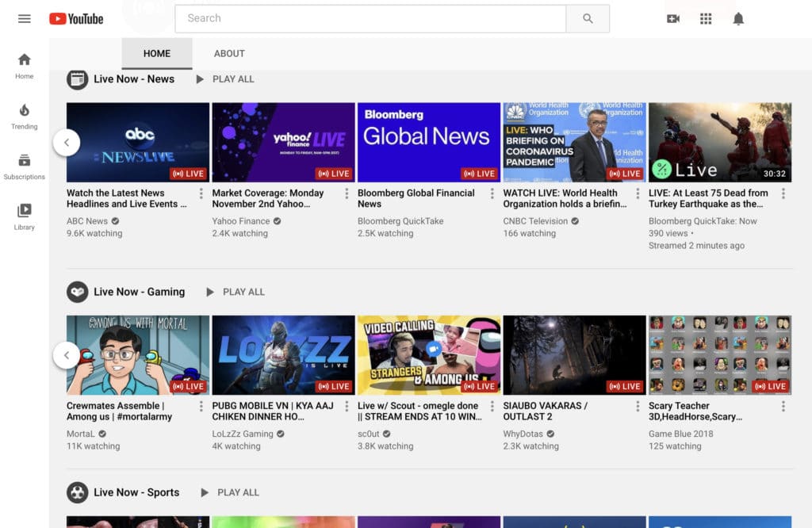Open the notifications bell
Viewport: 812px width, 528px height.
point(738,19)
